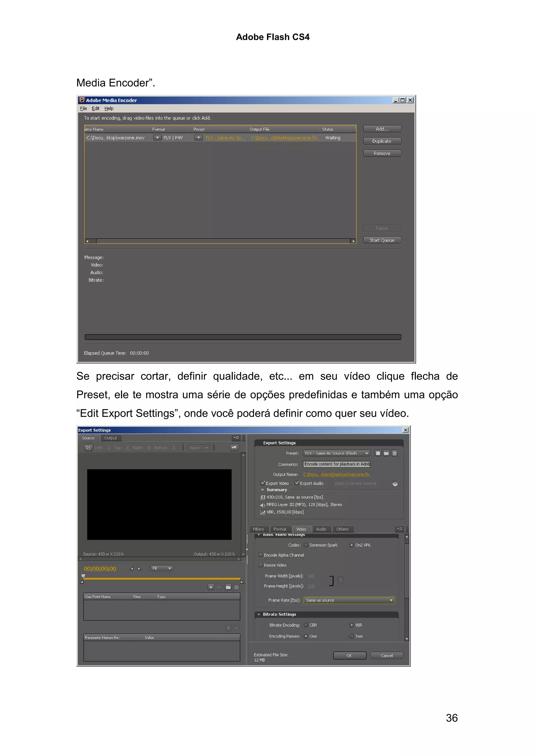
Task: Toggle the Export Audio checkbox
Action: pos(297,483)
